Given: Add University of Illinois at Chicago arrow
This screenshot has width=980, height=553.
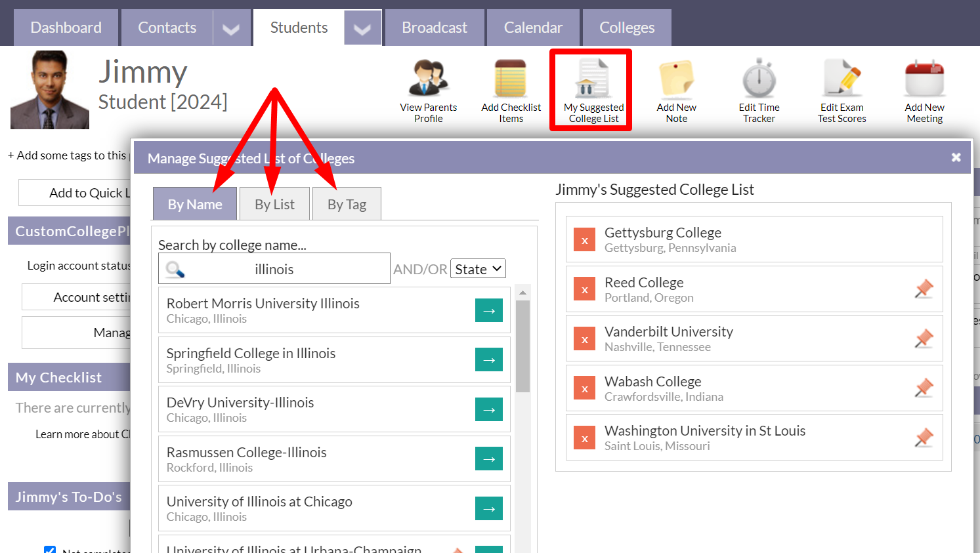Looking at the screenshot, I should click(489, 508).
